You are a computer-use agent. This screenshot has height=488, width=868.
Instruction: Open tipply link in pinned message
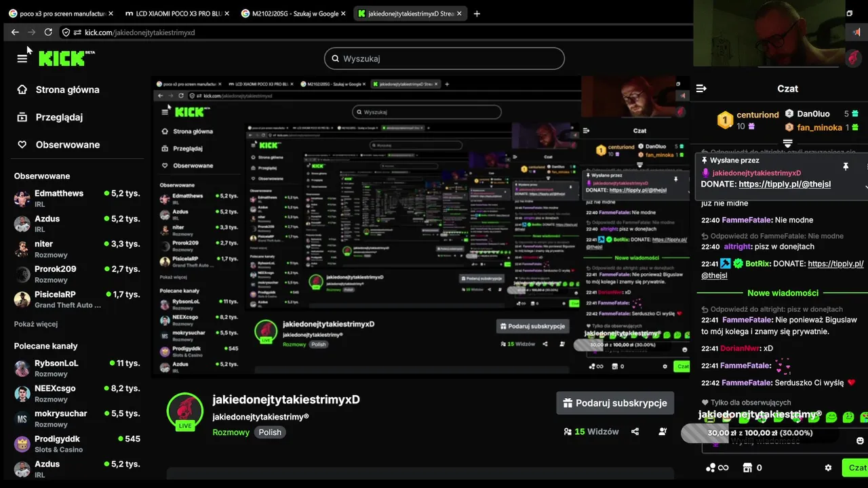coord(785,184)
